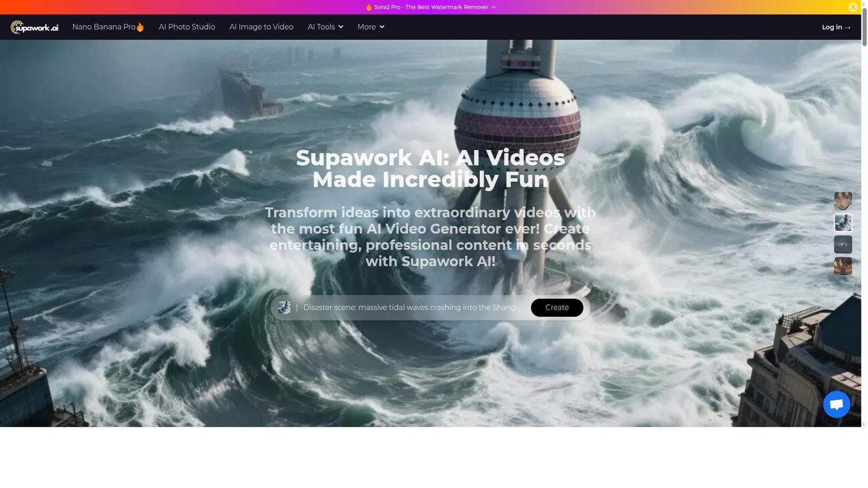Go to AI Photo Studio
The width and height of the screenshot is (868, 488).
[x=187, y=27]
